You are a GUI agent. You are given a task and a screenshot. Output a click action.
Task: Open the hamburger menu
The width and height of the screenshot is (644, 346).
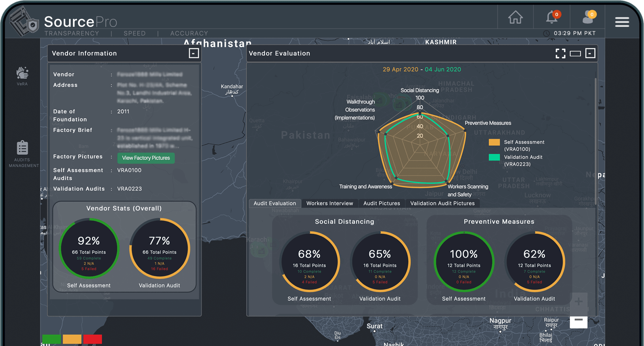pyautogui.click(x=622, y=22)
